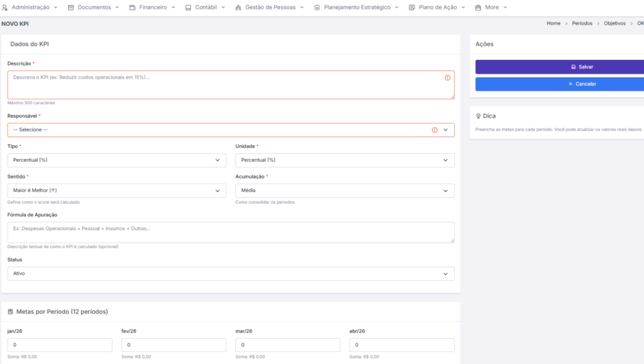Image resolution: width=644 pixels, height=364 pixels.
Task: Open the Unidade dropdown
Action: 345,160
